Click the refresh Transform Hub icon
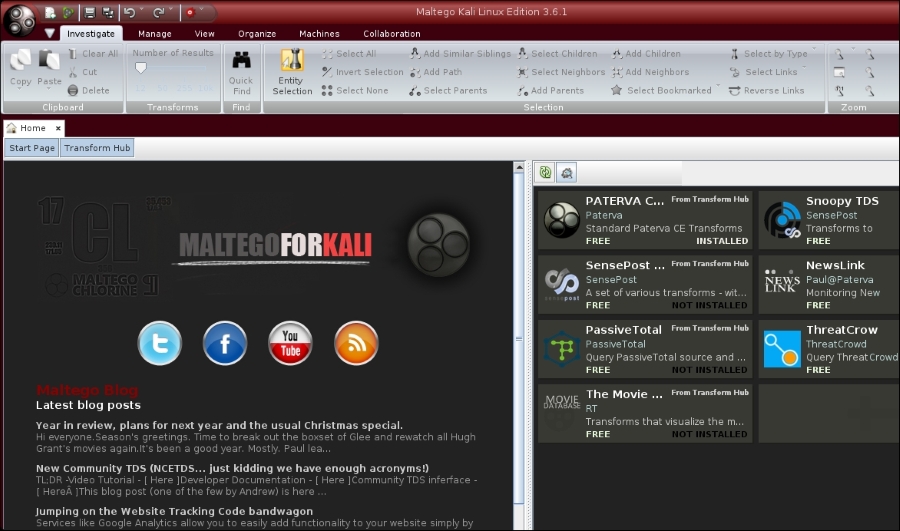Image resolution: width=900 pixels, height=531 pixels. click(545, 172)
